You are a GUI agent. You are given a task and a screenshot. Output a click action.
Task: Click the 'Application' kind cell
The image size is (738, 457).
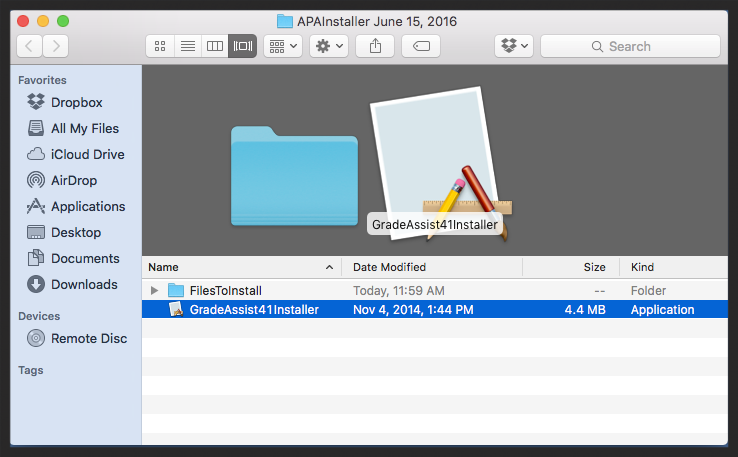662,309
